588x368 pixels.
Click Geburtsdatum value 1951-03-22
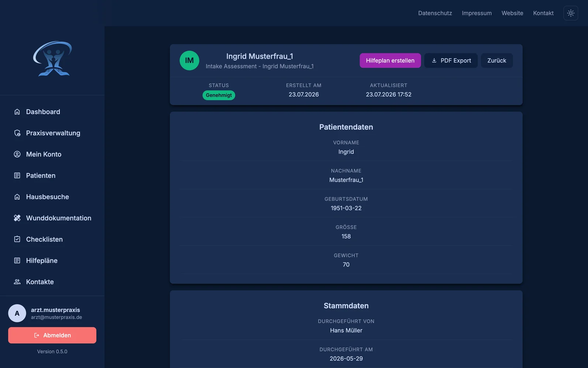(346, 208)
